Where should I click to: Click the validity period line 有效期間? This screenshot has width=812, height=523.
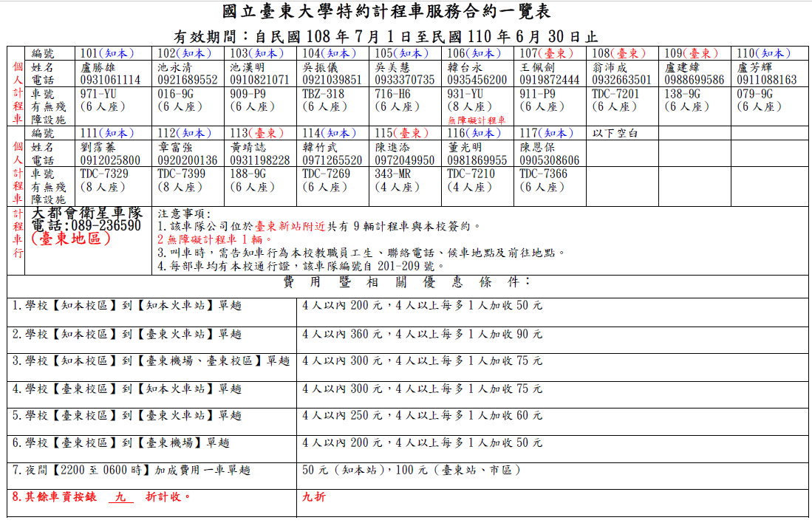[386, 37]
